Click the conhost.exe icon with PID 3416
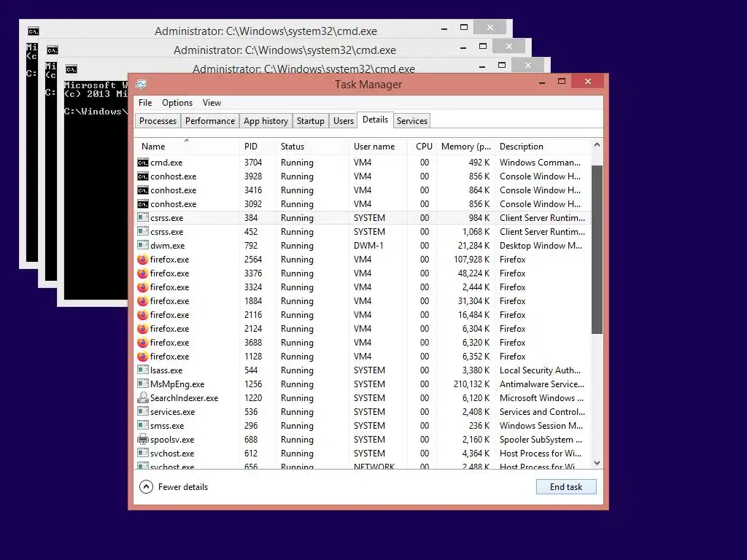This screenshot has width=747, height=560. pos(142,190)
